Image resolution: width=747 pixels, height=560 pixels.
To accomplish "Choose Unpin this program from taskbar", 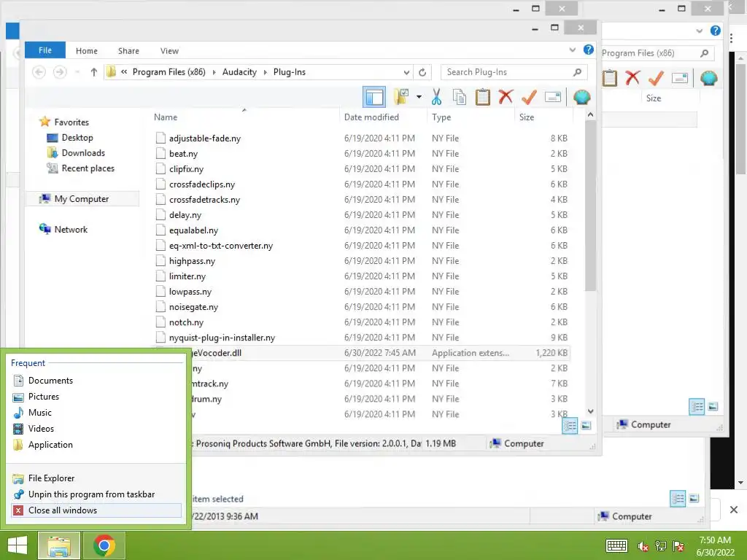I will (96, 494).
